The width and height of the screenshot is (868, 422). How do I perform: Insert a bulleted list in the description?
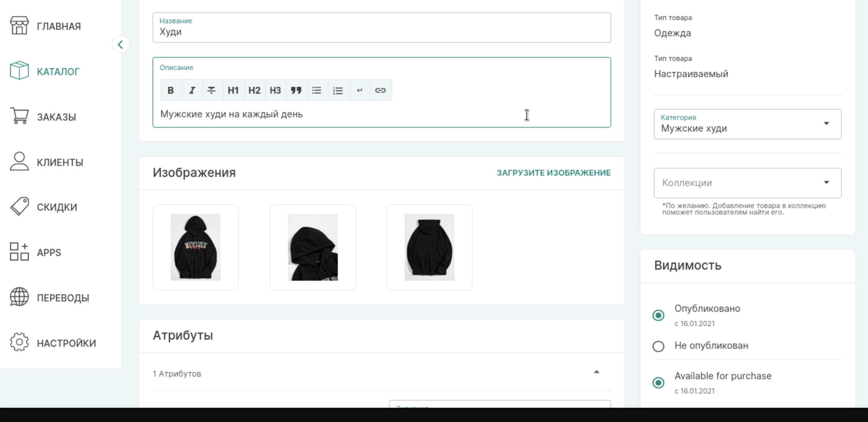(x=317, y=90)
